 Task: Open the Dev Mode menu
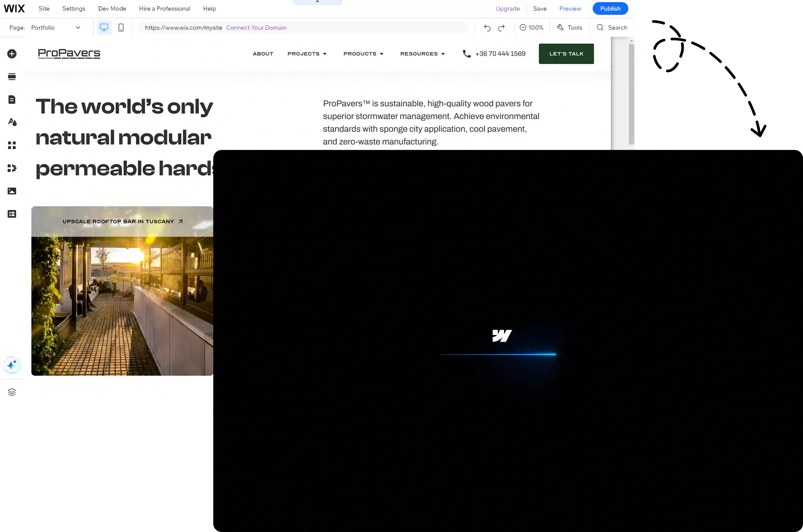(112, 8)
